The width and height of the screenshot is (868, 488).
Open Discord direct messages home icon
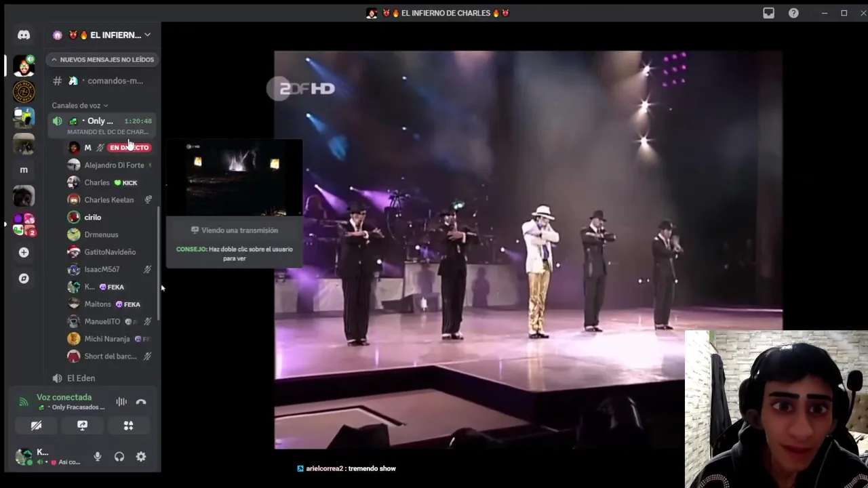pos(24,35)
